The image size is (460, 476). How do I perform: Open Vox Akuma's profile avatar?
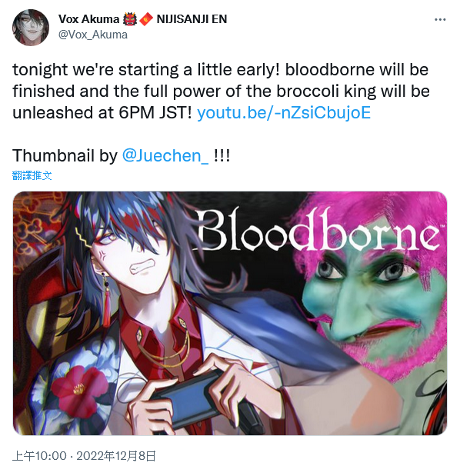click(30, 28)
